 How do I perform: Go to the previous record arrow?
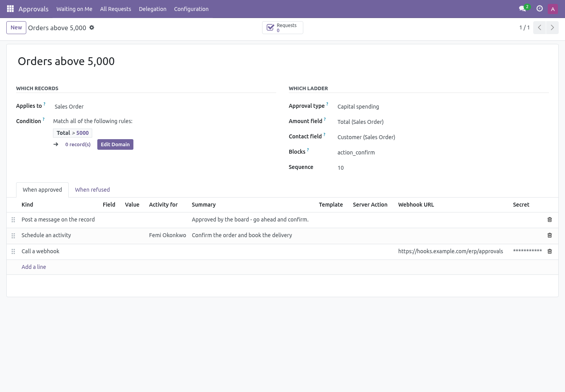tap(539, 27)
